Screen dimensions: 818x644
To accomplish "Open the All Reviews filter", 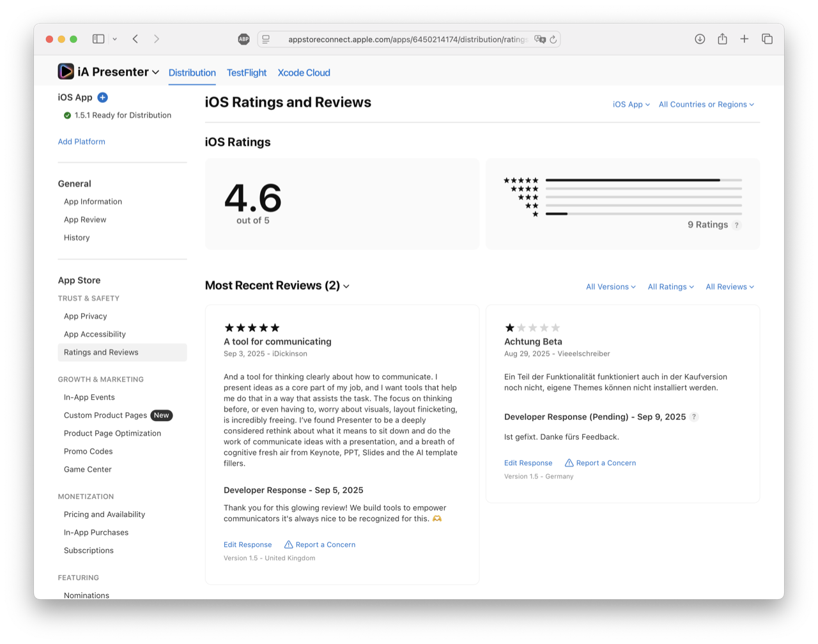I will coord(730,287).
